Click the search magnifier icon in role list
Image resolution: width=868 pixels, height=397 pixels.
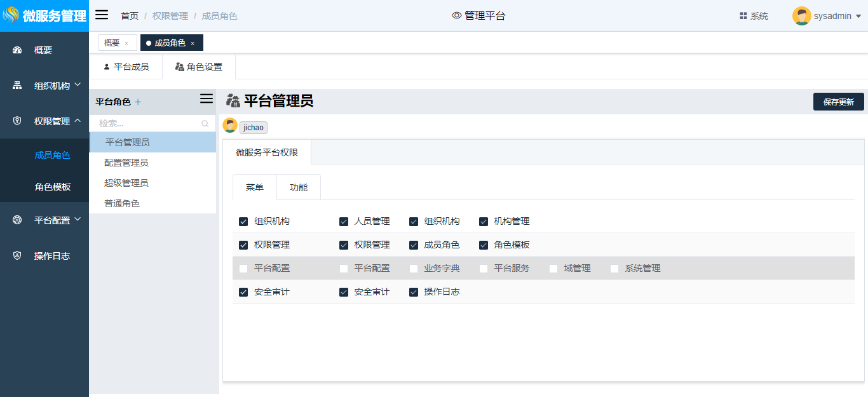pos(205,124)
